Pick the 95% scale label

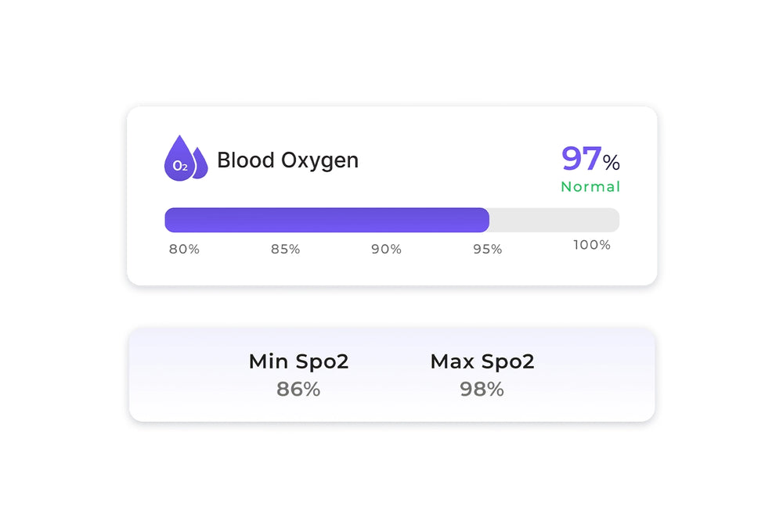487,250
